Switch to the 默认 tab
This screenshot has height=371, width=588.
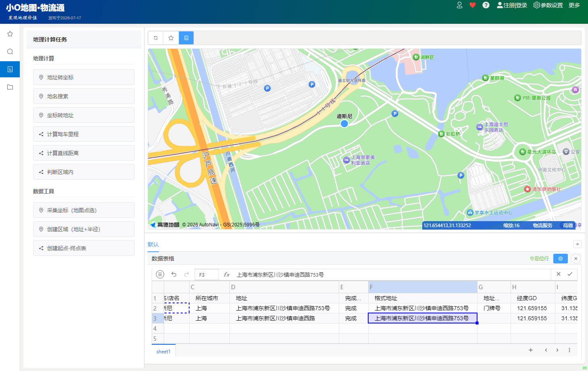(x=153, y=245)
